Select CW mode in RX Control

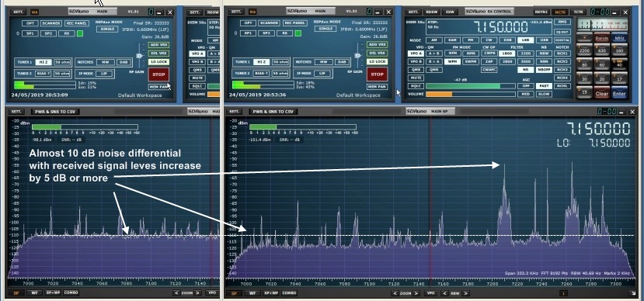[489, 40]
